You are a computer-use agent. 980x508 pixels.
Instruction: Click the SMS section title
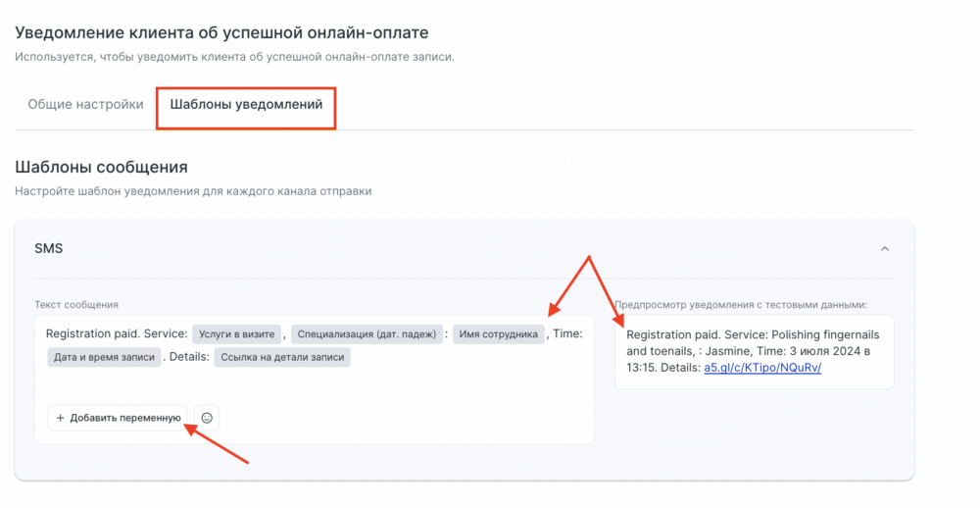[x=49, y=248]
